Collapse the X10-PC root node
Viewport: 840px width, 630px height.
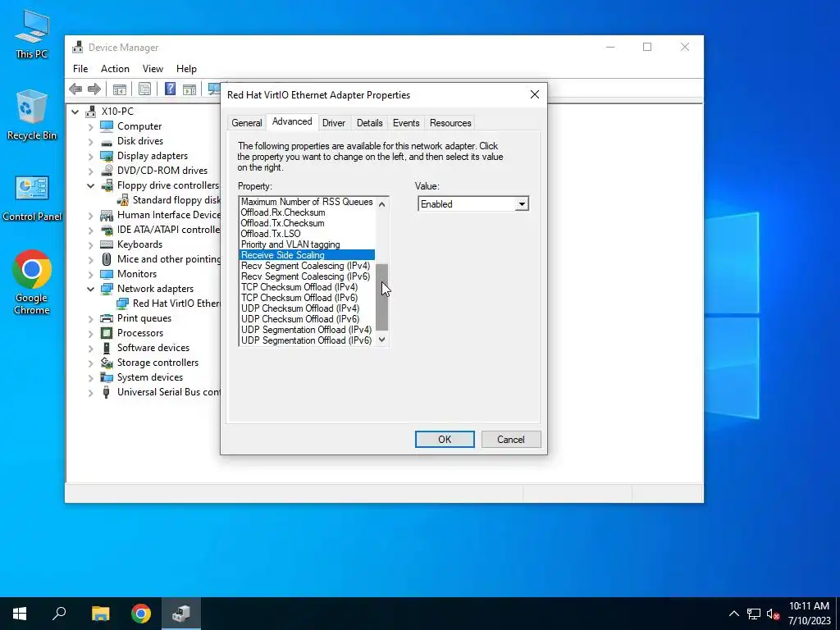75,112
